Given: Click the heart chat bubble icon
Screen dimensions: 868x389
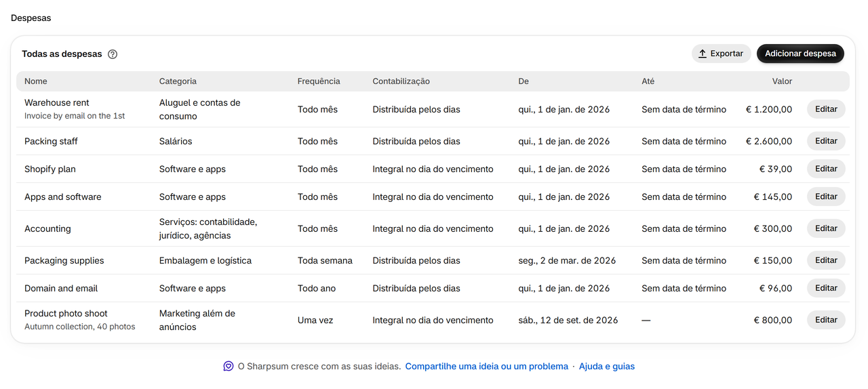Looking at the screenshot, I should pos(229,366).
